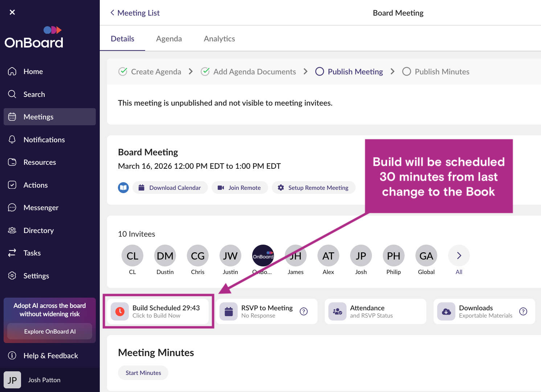Click the Start Minutes button
The image size is (541, 392).
[143, 373]
